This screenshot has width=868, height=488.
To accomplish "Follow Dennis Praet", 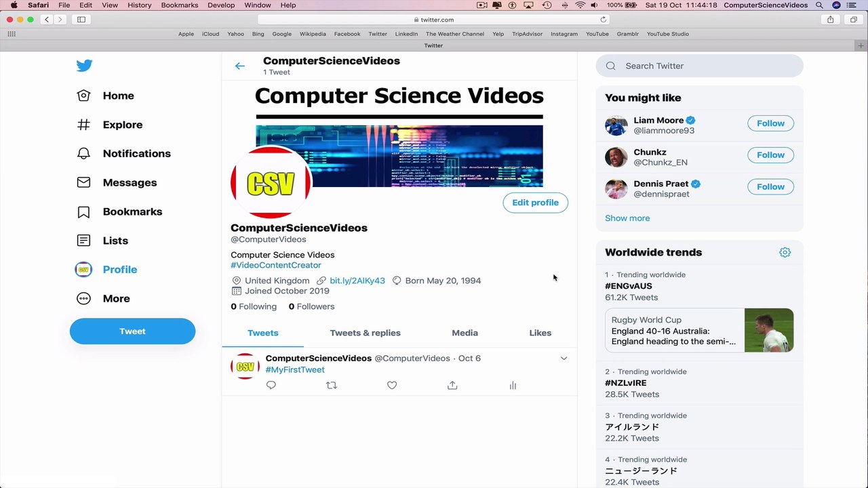I will click(x=770, y=186).
